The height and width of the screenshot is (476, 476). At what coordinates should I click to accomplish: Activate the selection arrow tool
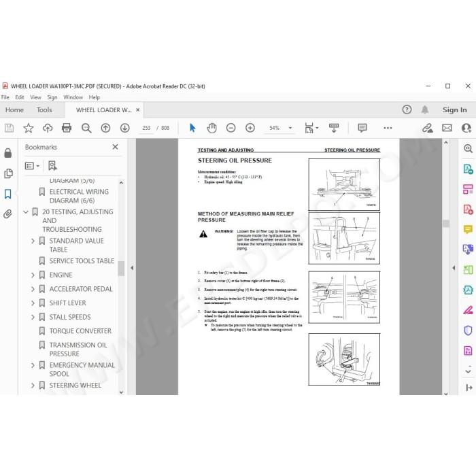coord(192,128)
